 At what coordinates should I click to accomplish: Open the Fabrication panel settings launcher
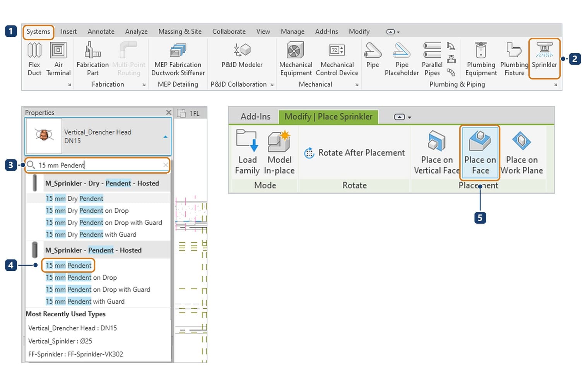pos(144,85)
